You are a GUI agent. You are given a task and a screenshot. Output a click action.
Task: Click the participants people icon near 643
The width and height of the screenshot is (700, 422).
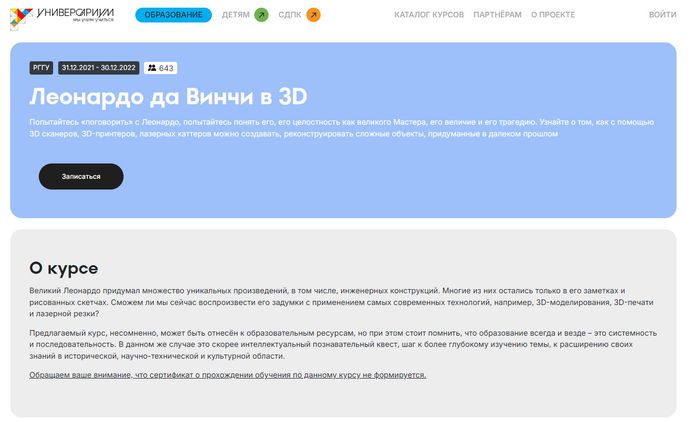click(x=152, y=68)
